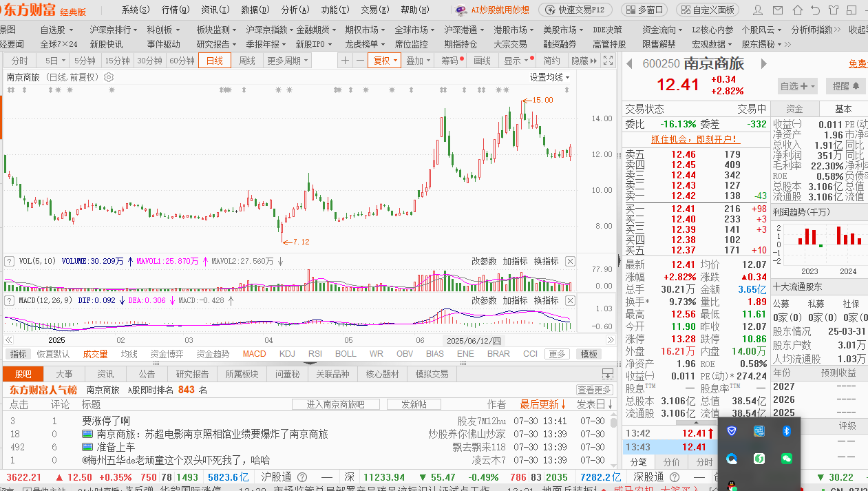Open the Edge browser tray icon
The width and height of the screenshot is (868, 491).
pyautogui.click(x=732, y=458)
